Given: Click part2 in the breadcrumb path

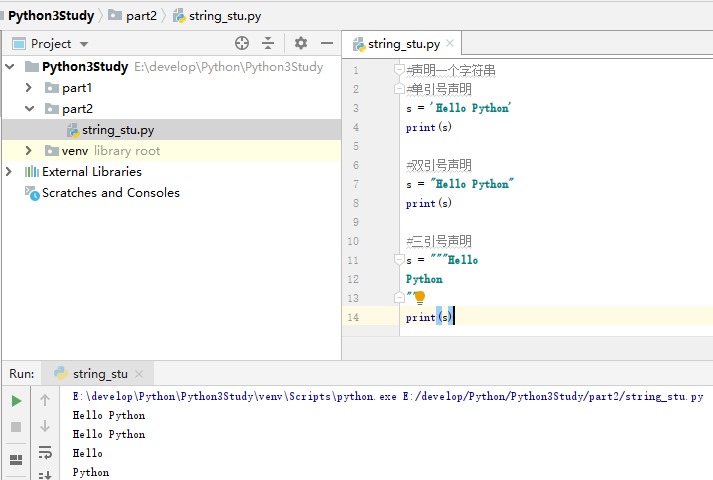Looking at the screenshot, I should [141, 15].
